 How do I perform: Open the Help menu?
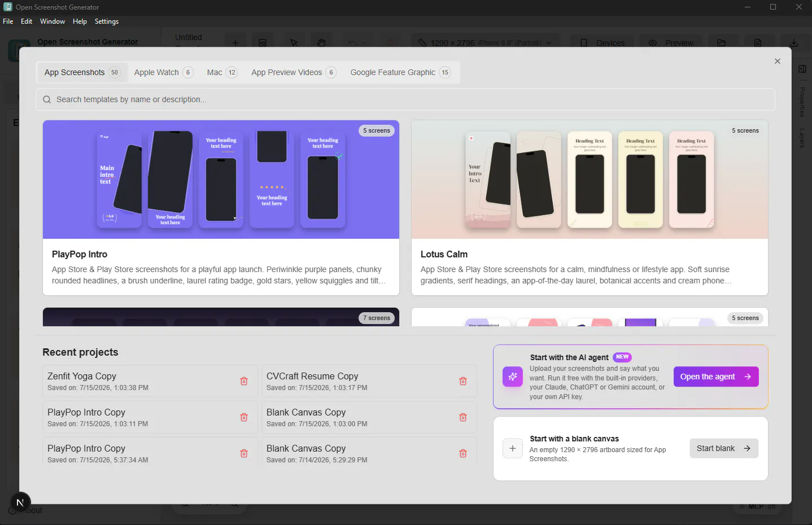[80, 21]
